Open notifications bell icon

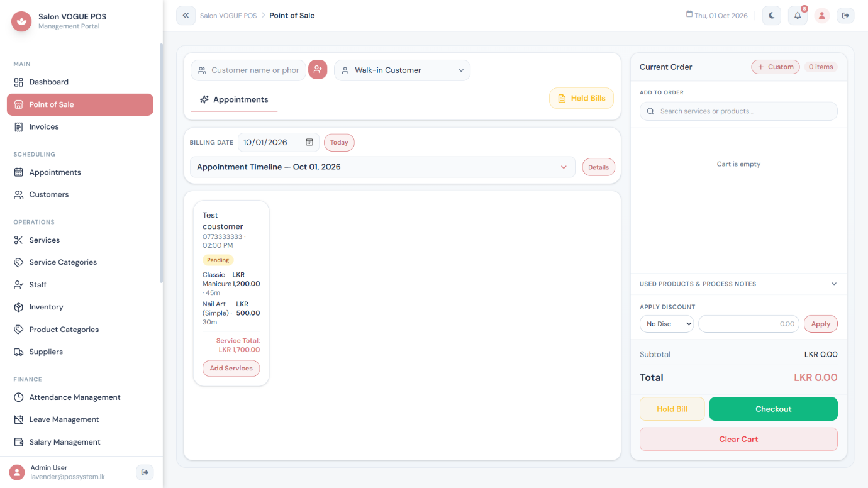tap(798, 16)
